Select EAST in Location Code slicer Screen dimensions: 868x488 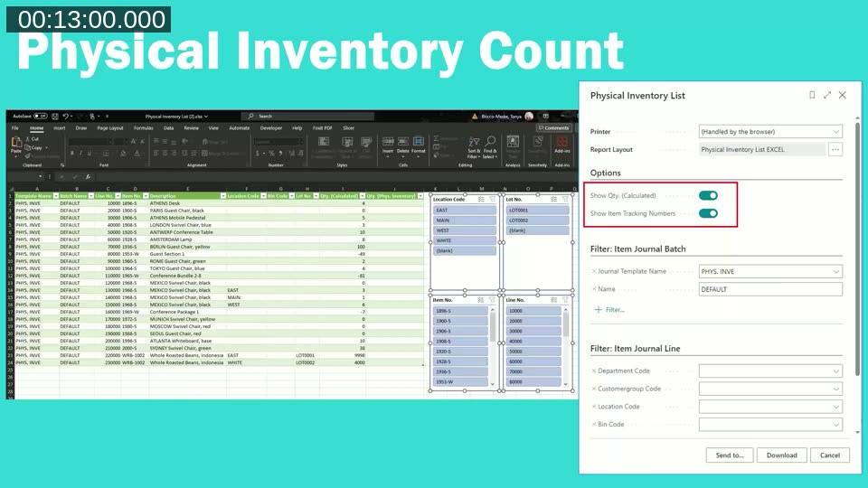pos(465,211)
